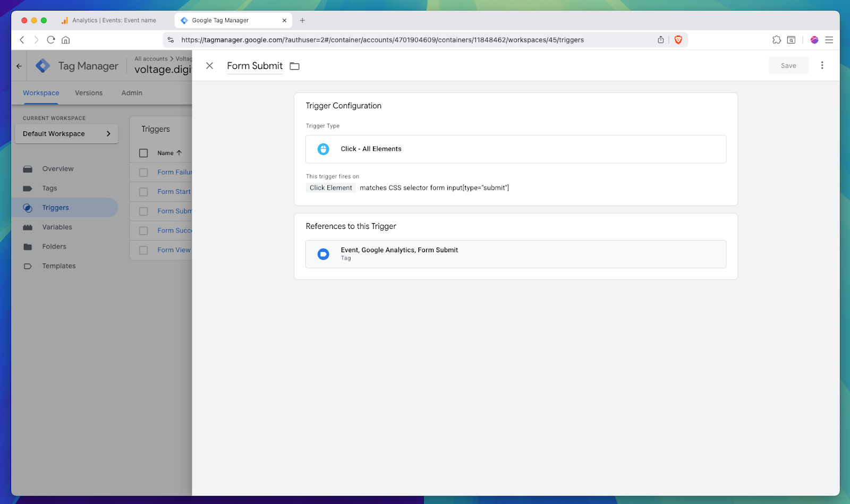Click the Tag Manager logo
Viewport: 850px width, 504px height.
click(x=43, y=66)
